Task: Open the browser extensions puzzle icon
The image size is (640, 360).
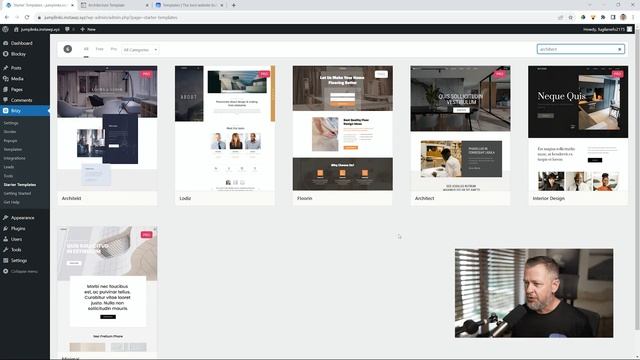Action: 603,18
